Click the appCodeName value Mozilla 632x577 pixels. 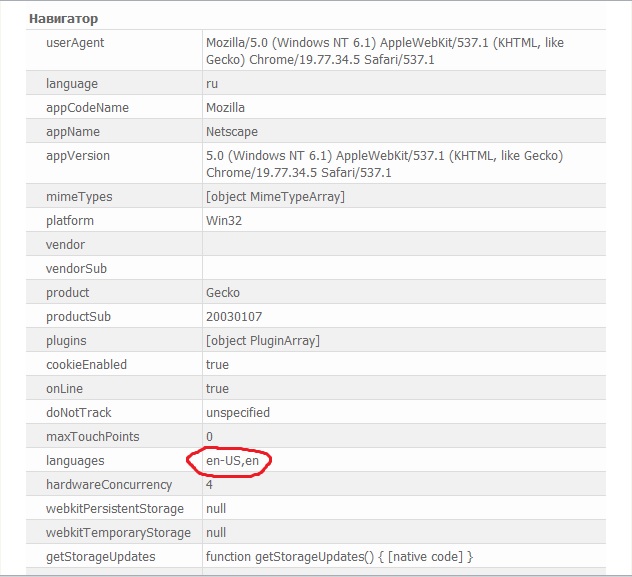pyautogui.click(x=225, y=108)
